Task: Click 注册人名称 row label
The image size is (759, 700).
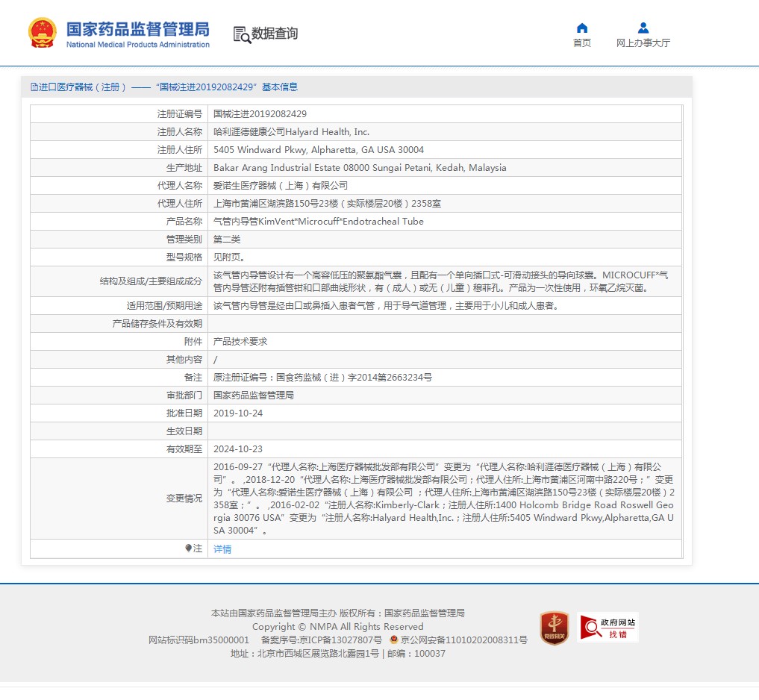Action: (180, 131)
